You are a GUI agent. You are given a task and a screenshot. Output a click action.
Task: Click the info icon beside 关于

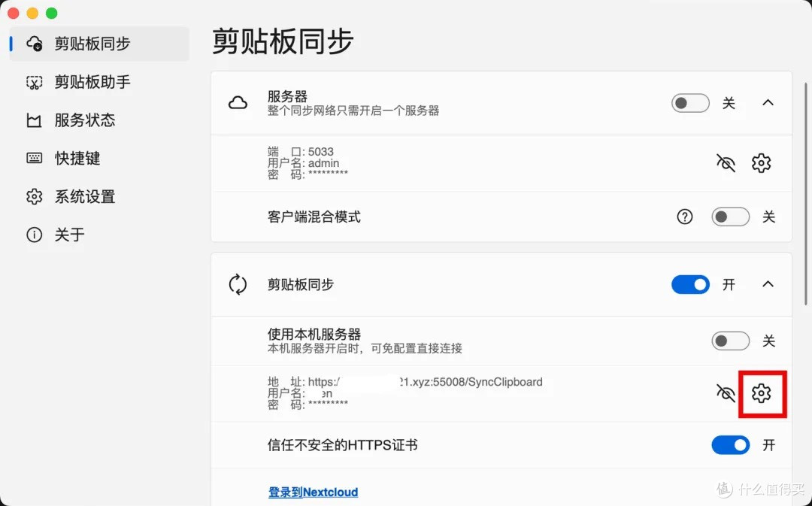point(34,235)
